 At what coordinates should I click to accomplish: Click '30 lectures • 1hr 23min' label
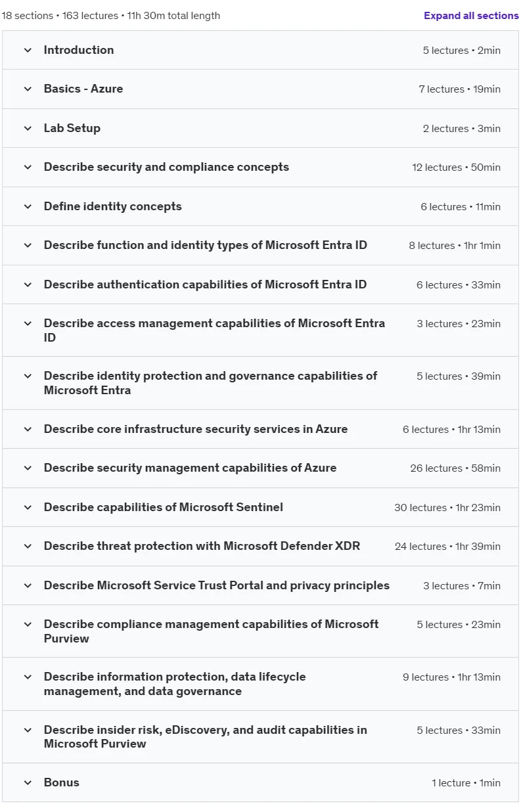(447, 507)
